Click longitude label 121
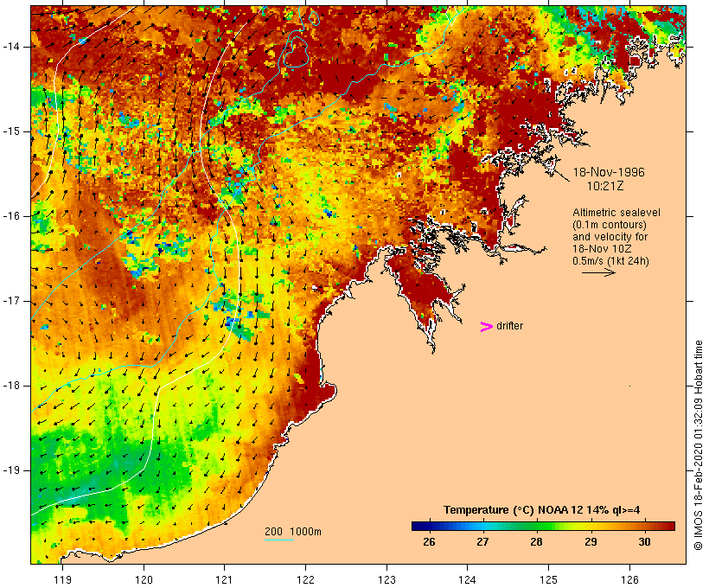This screenshot has width=709, height=588. click(224, 579)
